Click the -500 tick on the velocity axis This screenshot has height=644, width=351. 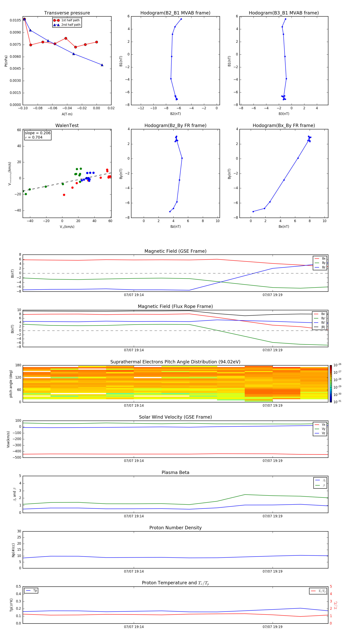click(17, 457)
